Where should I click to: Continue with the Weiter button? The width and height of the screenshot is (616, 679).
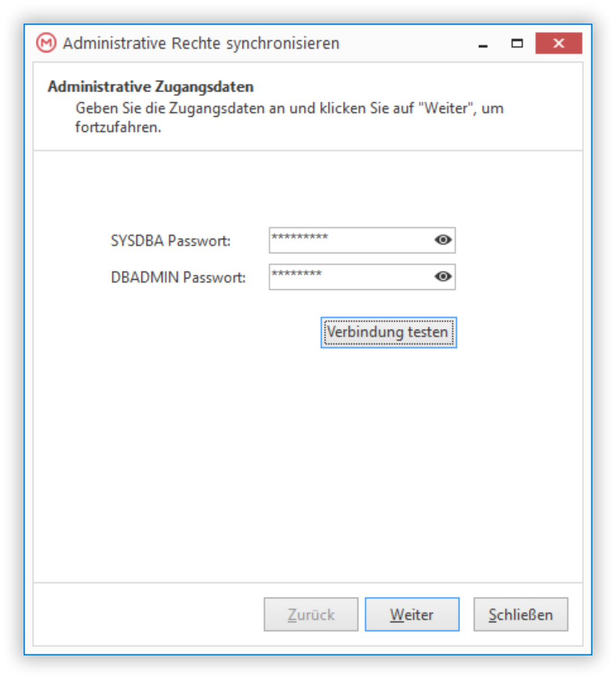[x=412, y=614]
